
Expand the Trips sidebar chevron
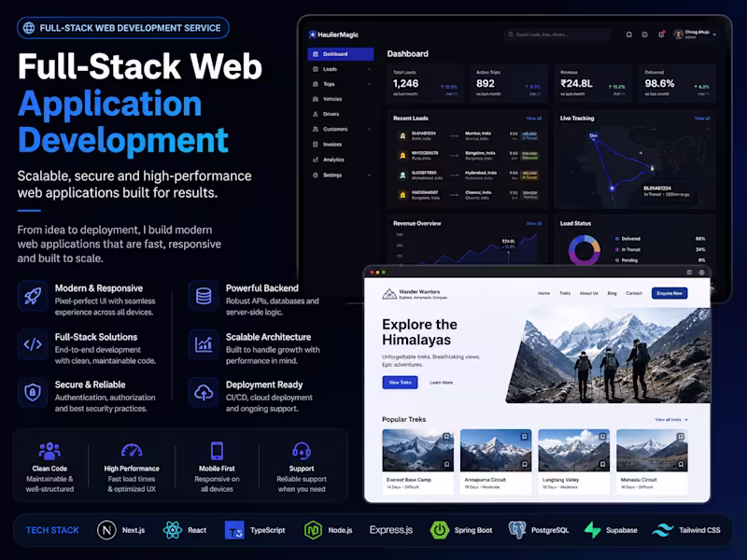point(369,84)
